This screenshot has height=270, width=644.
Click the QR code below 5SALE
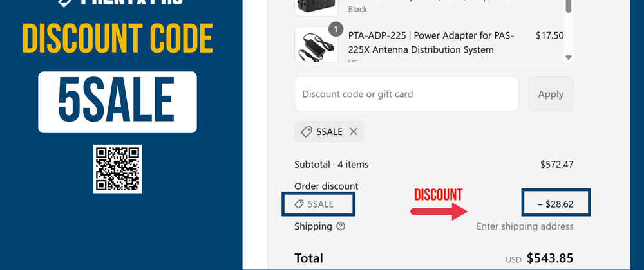(x=117, y=168)
